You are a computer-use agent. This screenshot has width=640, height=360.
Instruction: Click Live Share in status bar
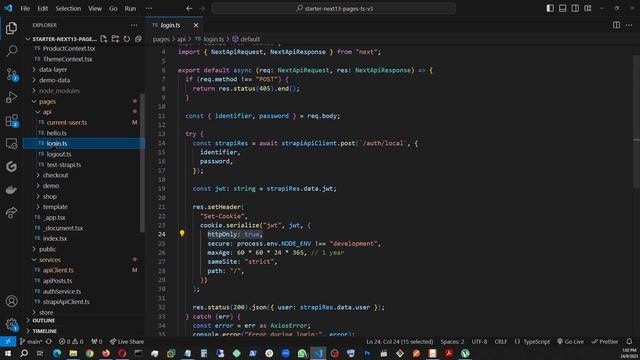pyautogui.click(x=127, y=341)
